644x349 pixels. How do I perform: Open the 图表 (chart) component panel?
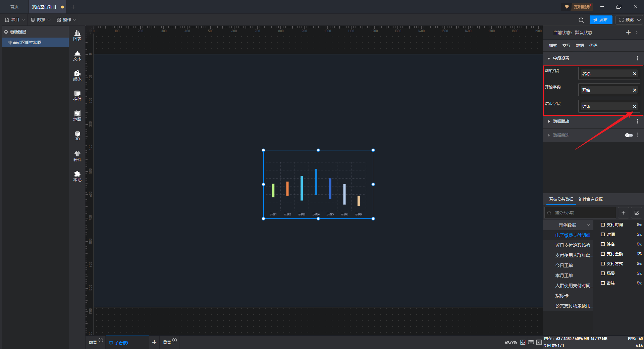pyautogui.click(x=77, y=35)
